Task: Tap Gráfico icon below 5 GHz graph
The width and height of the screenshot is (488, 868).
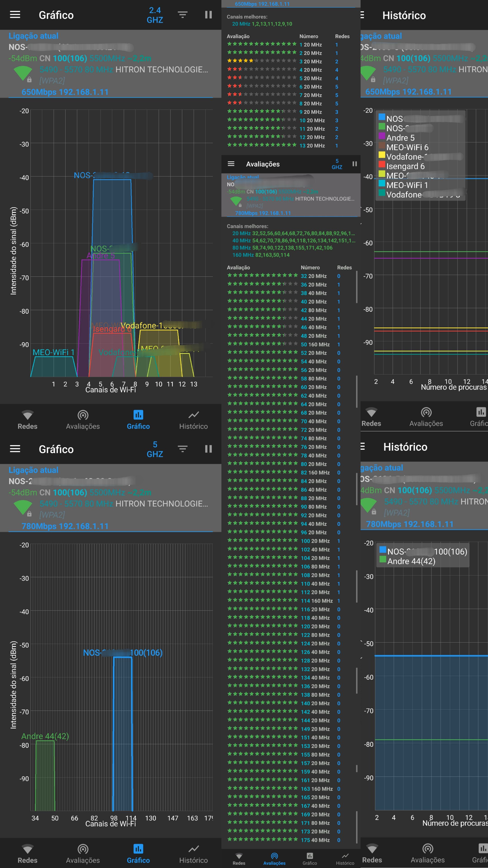Action: coord(138,849)
